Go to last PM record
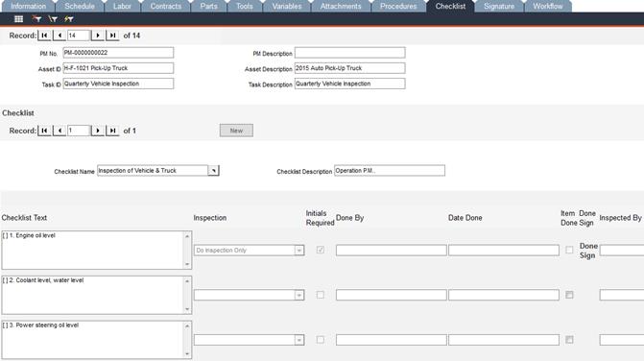The width and height of the screenshot is (644, 361). [x=112, y=36]
